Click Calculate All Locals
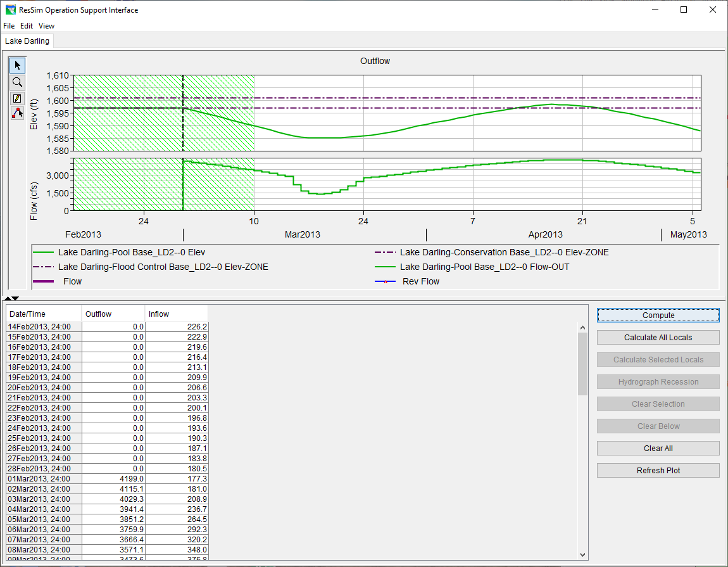The image size is (728, 567). pyautogui.click(x=658, y=338)
